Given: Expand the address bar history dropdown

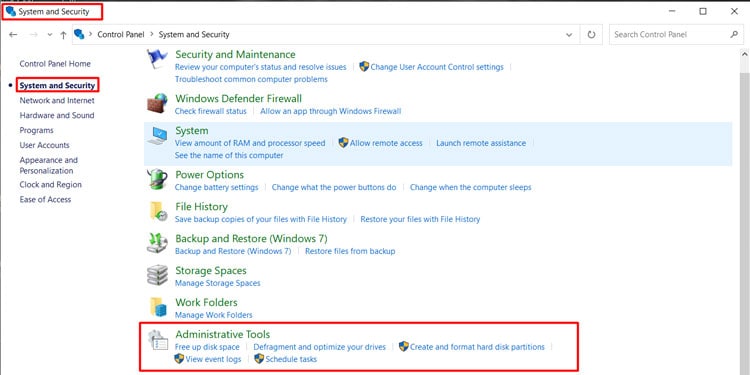Looking at the screenshot, I should (569, 34).
